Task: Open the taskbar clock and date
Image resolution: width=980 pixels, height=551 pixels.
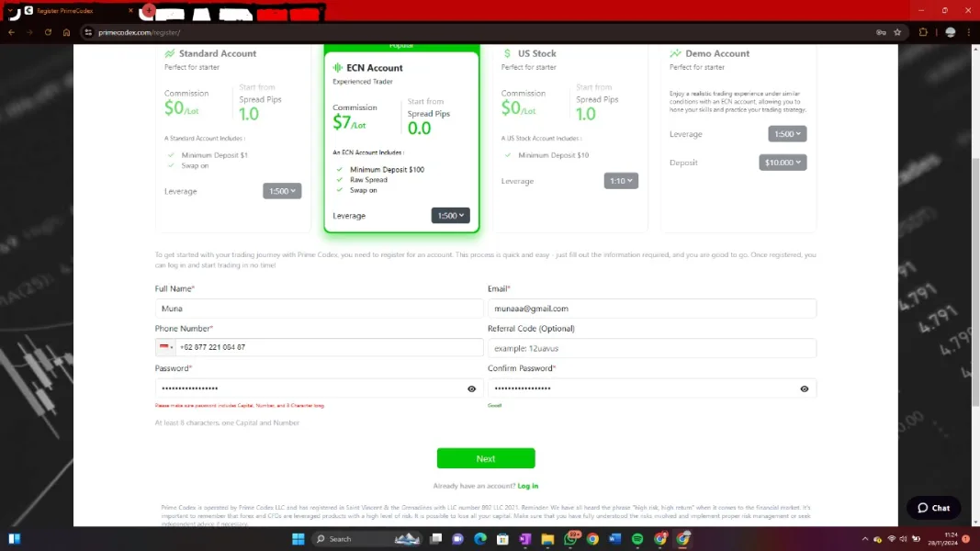Action: coord(942,539)
